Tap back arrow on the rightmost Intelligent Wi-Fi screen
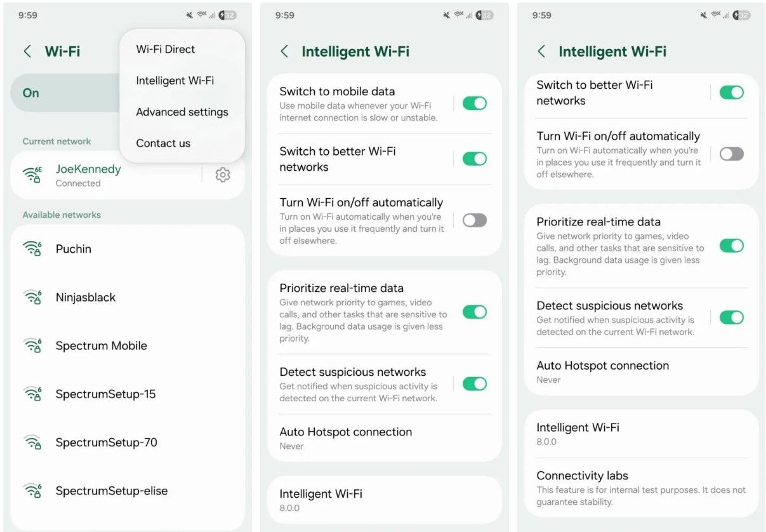 click(541, 51)
